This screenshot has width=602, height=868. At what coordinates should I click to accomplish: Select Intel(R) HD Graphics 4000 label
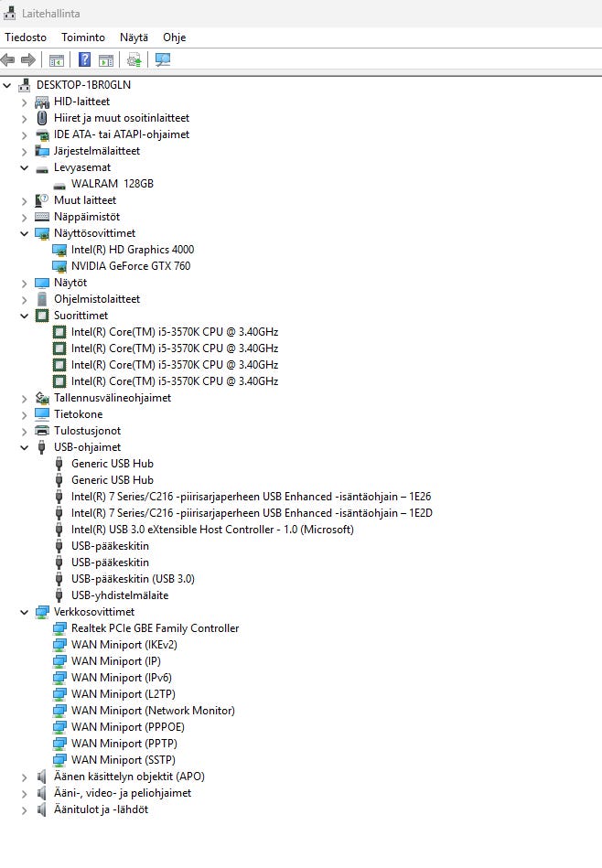tap(133, 250)
